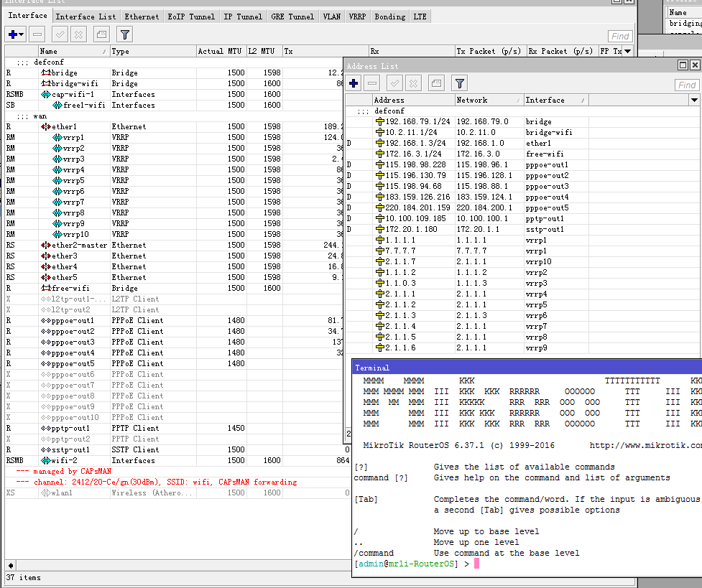This screenshot has width=702, height=588.
Task: Open the LTE tab
Action: point(420,17)
